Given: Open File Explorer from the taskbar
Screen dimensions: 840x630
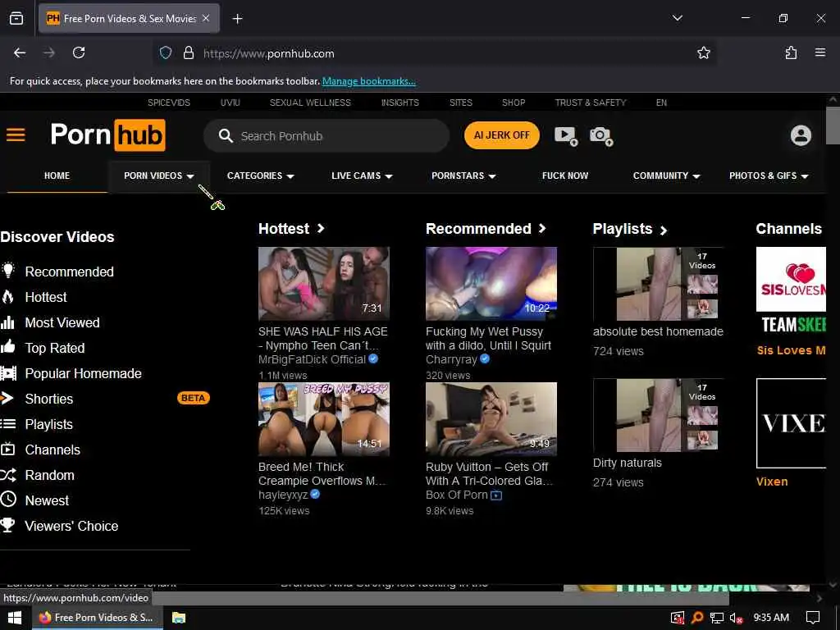Looking at the screenshot, I should [x=178, y=618].
